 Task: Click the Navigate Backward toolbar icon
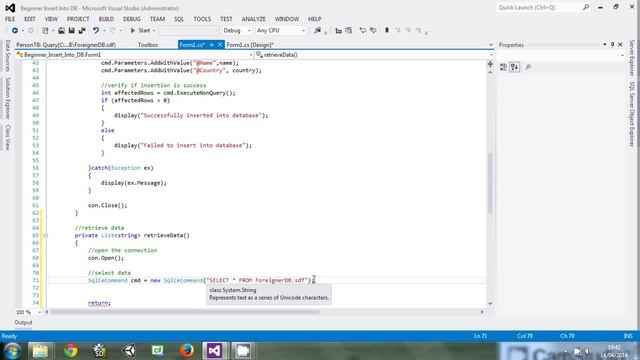(x=15, y=31)
